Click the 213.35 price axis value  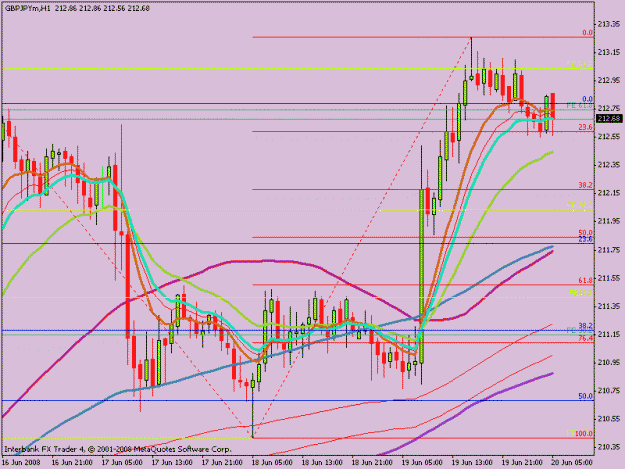tap(609, 24)
